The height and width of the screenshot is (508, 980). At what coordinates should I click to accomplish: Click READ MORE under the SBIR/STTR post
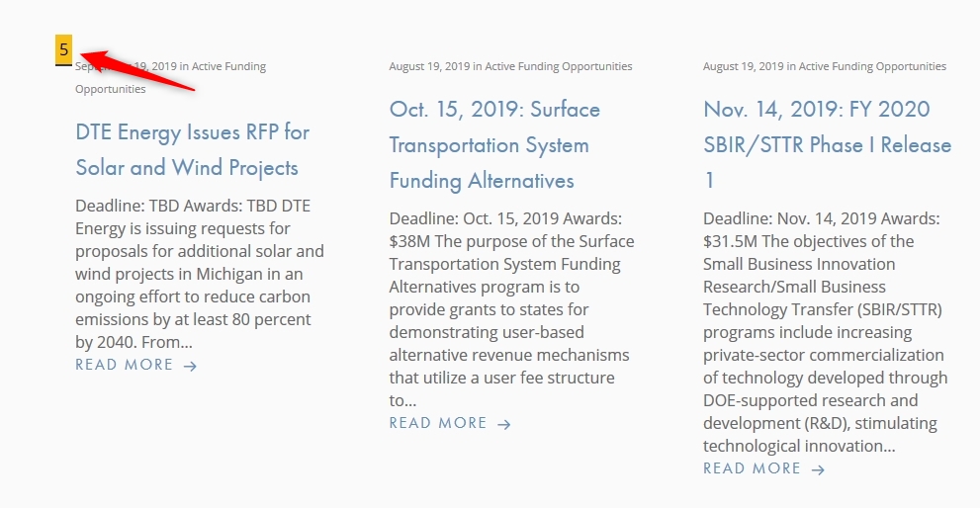point(752,468)
